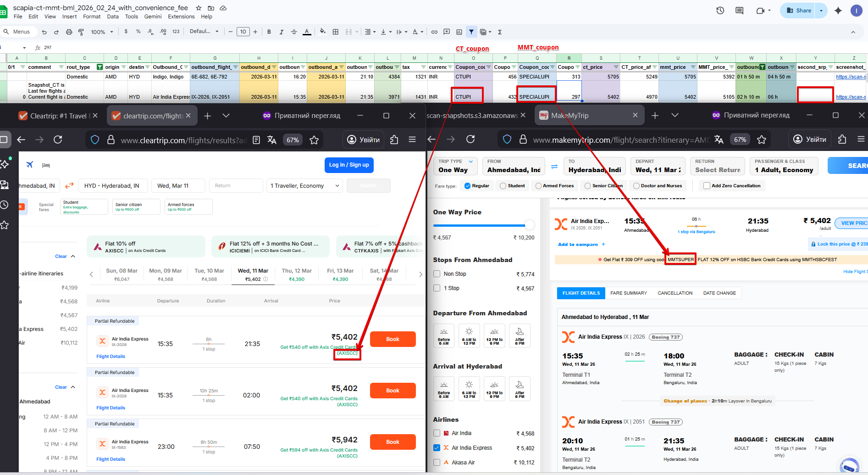Open Share options dropdown arrow
This screenshot has height=475, width=868.
pyautogui.click(x=821, y=11)
